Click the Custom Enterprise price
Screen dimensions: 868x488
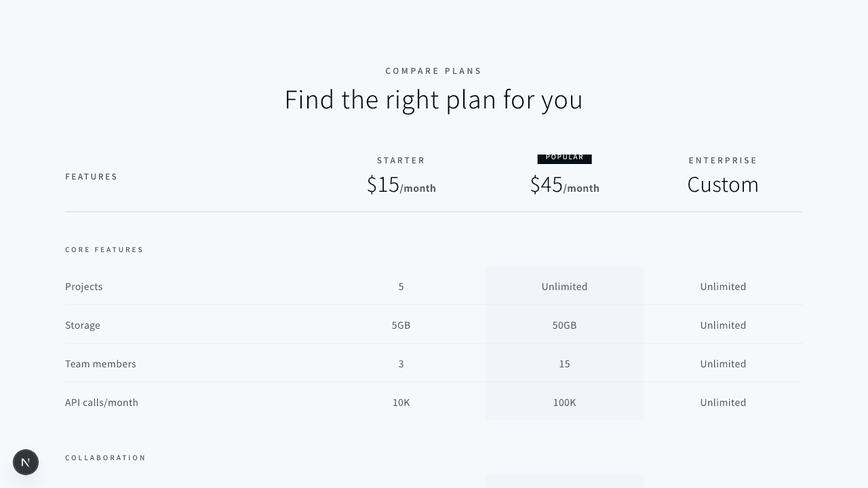click(723, 184)
